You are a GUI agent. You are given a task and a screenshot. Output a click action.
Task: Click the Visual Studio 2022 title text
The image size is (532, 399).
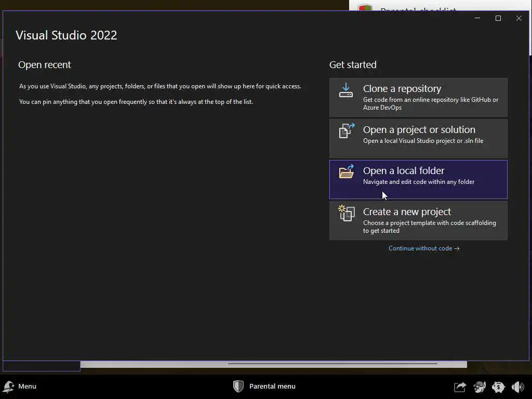(x=66, y=35)
